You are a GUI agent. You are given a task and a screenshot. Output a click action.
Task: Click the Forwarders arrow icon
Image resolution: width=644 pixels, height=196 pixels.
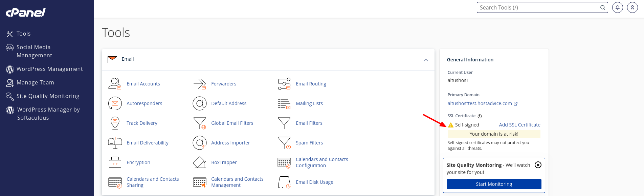(199, 84)
